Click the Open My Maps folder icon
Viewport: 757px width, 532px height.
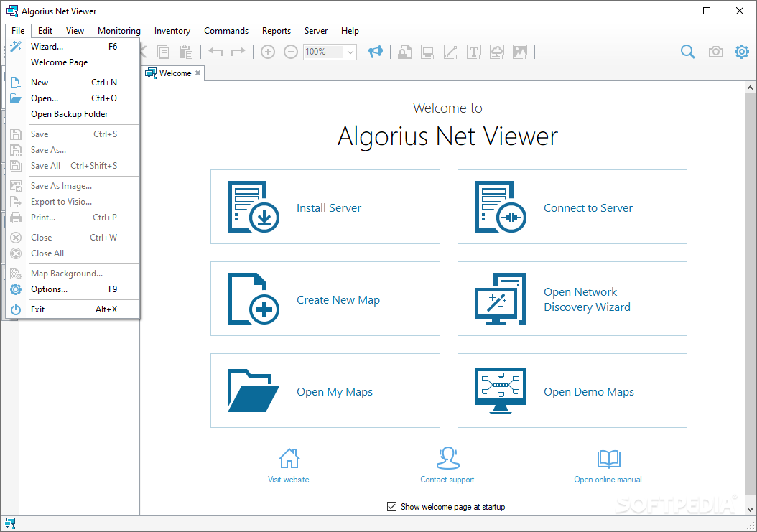coord(253,391)
